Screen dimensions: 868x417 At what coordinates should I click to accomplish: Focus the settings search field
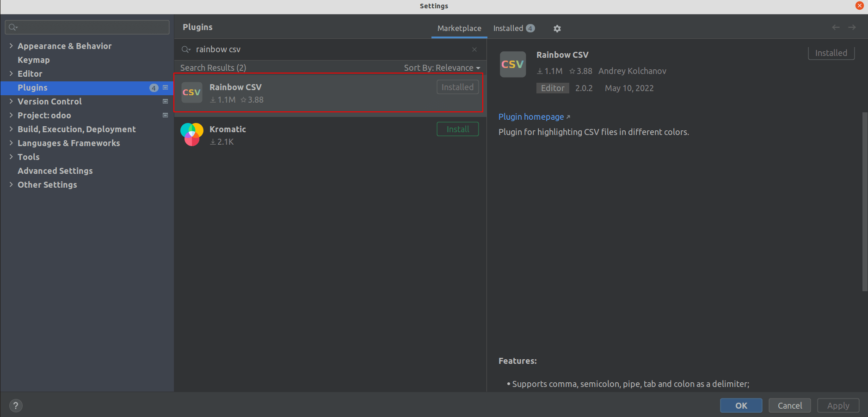pyautogui.click(x=87, y=27)
